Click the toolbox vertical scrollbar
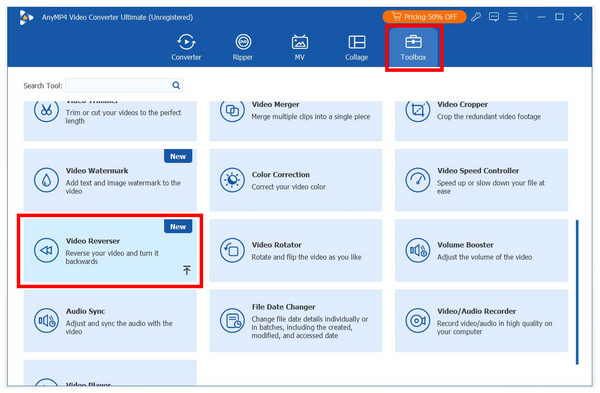Viewport: 600px width, 393px height. point(577,292)
